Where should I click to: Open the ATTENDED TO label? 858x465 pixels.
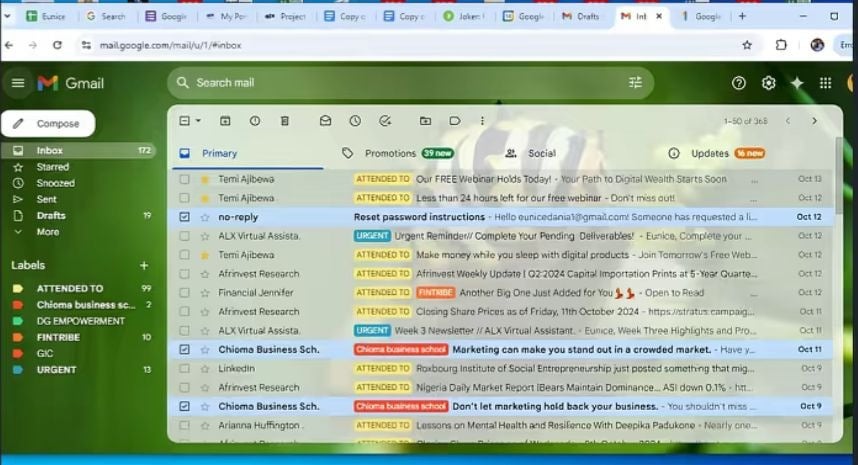pos(69,288)
